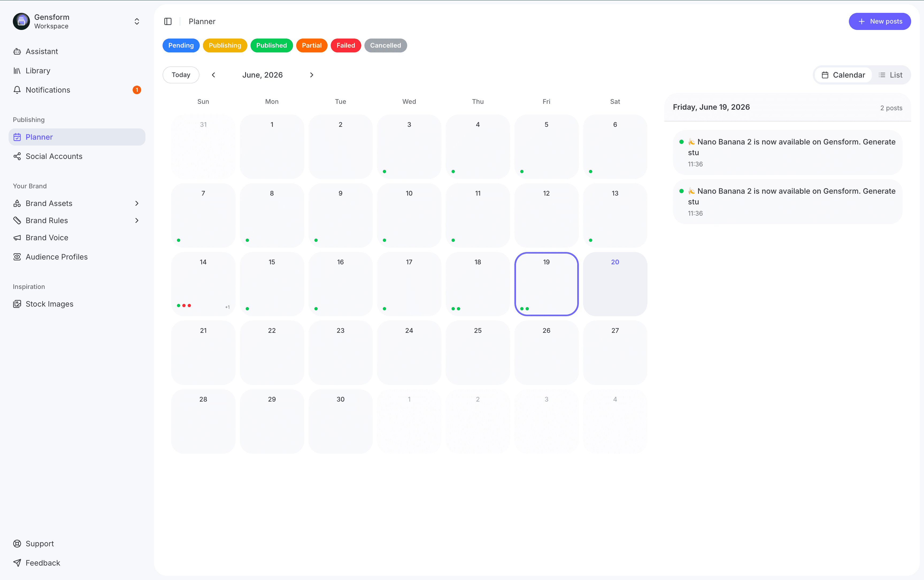Click the +1 overflow on June 14

click(227, 307)
